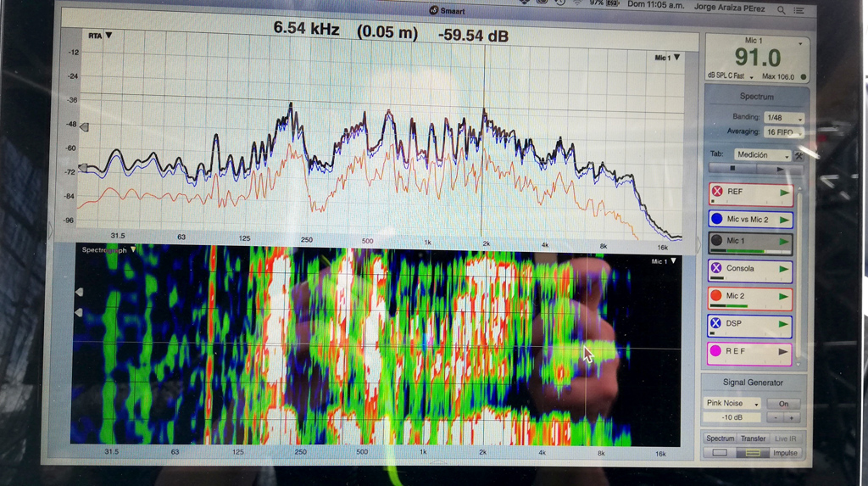Toggle magenta circle on R E F

pyautogui.click(x=715, y=351)
